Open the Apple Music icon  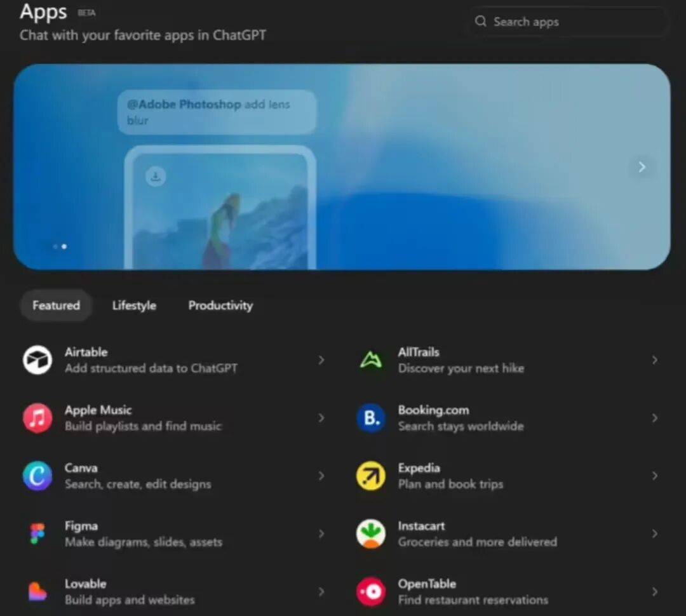point(37,418)
